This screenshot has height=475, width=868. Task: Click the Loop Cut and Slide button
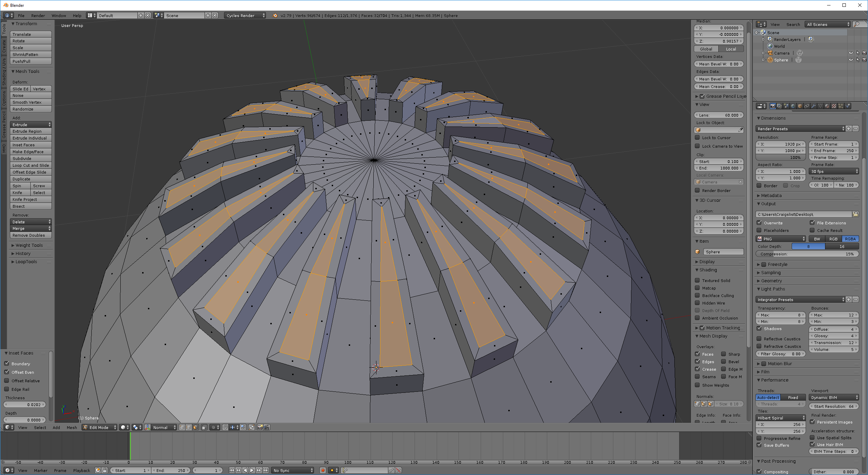pos(31,165)
